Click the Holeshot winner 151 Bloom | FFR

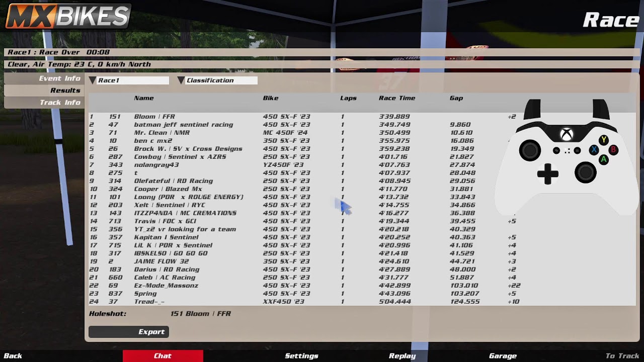[201, 314]
